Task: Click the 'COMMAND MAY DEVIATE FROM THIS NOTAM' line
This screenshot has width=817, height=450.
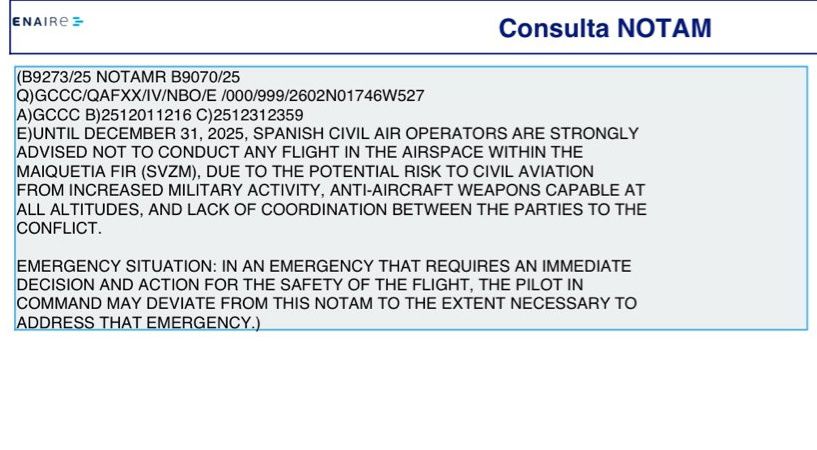Action: coord(326,305)
